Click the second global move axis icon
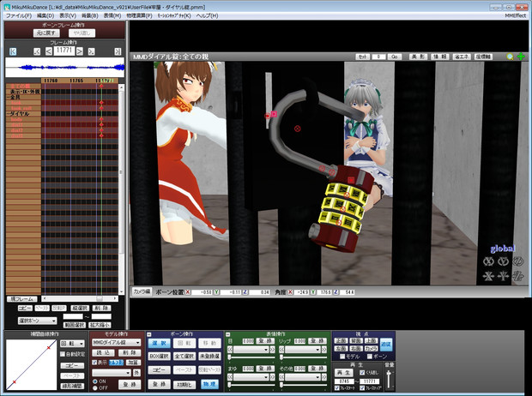Screen dimensions: 532x396 point(503,276)
